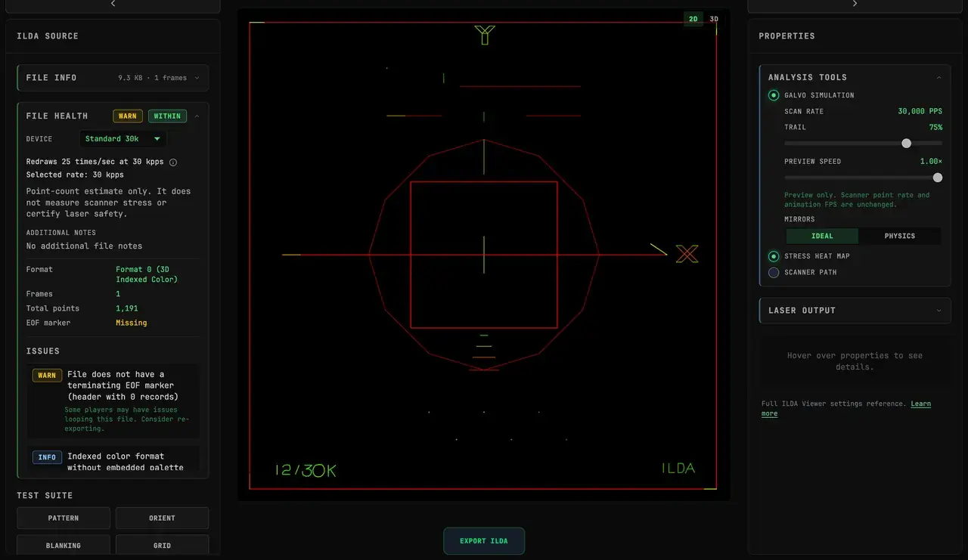Click the Export ILDA button

[x=484, y=541]
